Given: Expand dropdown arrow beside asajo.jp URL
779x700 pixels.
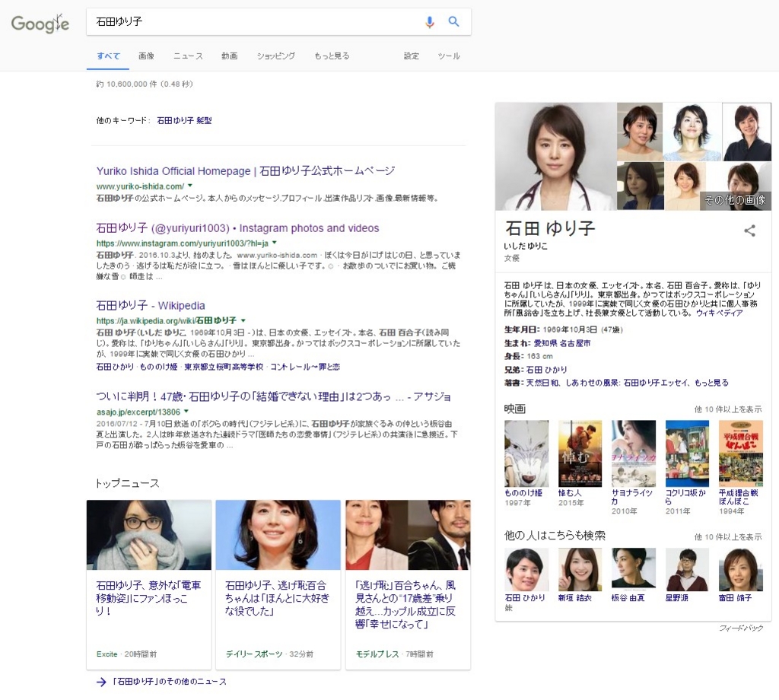Looking at the screenshot, I should click(x=186, y=412).
